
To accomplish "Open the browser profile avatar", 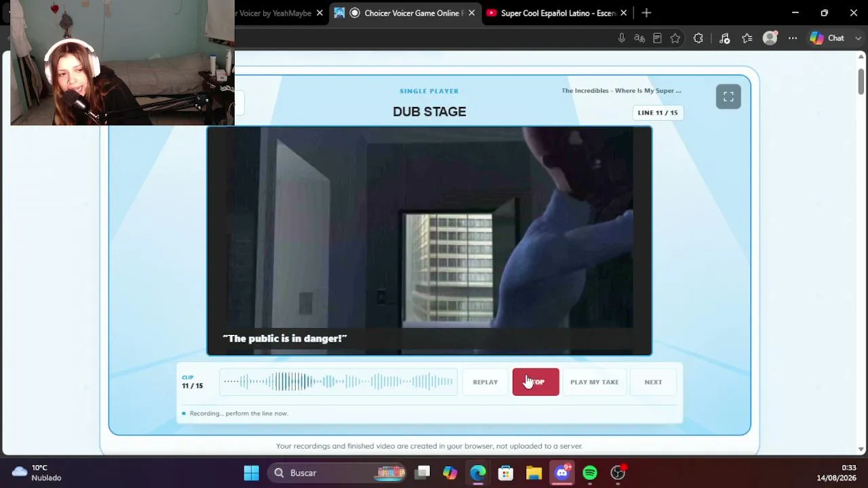I will tap(770, 39).
